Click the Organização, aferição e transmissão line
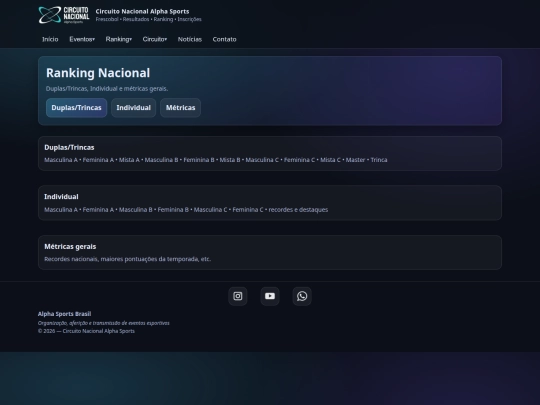 pos(104,323)
